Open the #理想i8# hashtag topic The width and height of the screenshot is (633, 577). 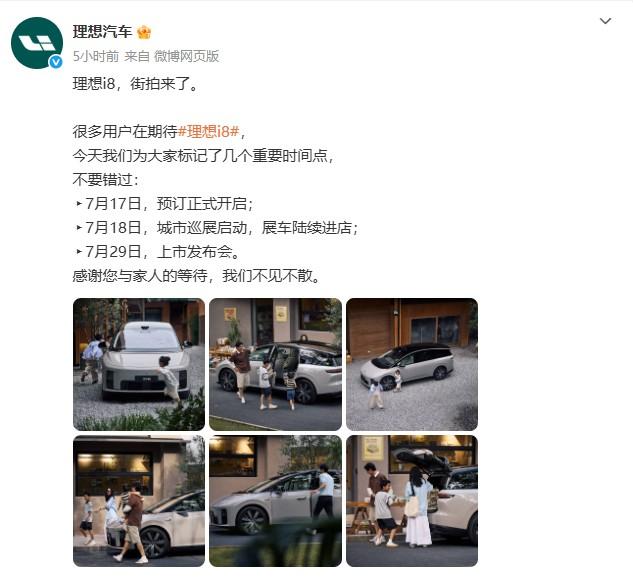[209, 132]
